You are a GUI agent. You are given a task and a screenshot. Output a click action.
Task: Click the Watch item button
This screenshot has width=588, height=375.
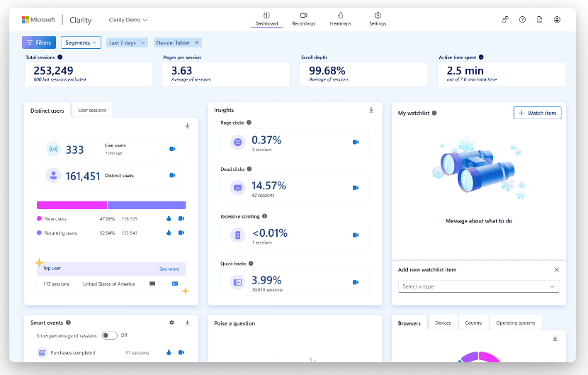538,113
